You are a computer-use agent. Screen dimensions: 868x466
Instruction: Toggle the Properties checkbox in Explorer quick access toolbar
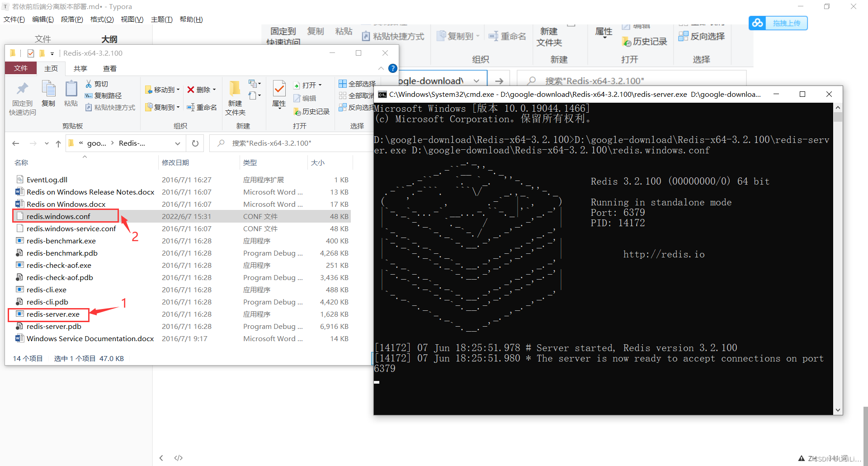(31, 53)
